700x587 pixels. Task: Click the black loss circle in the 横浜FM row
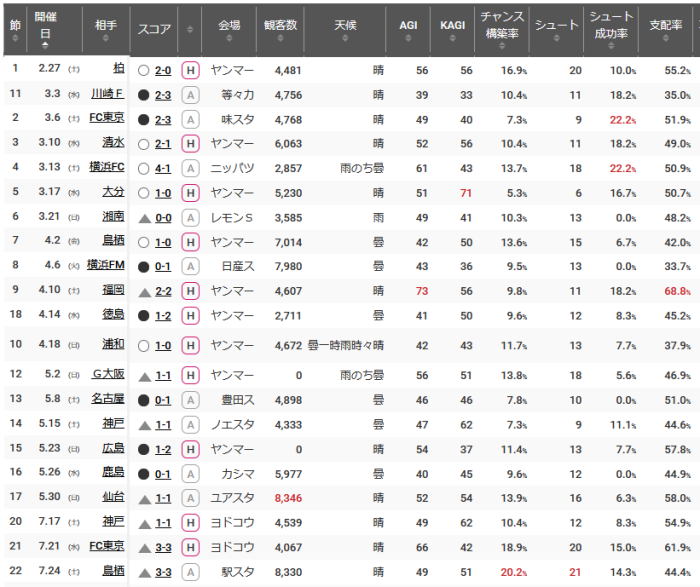click(144, 265)
